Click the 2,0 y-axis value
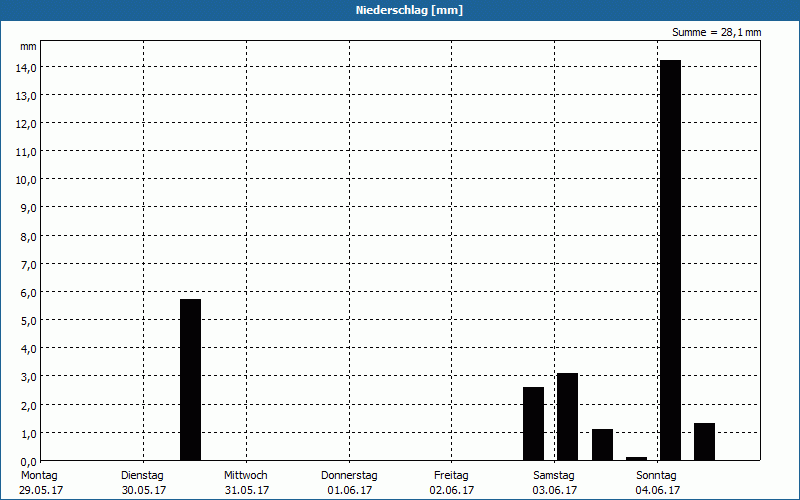Screen dimensions: 800x500 coord(28,406)
